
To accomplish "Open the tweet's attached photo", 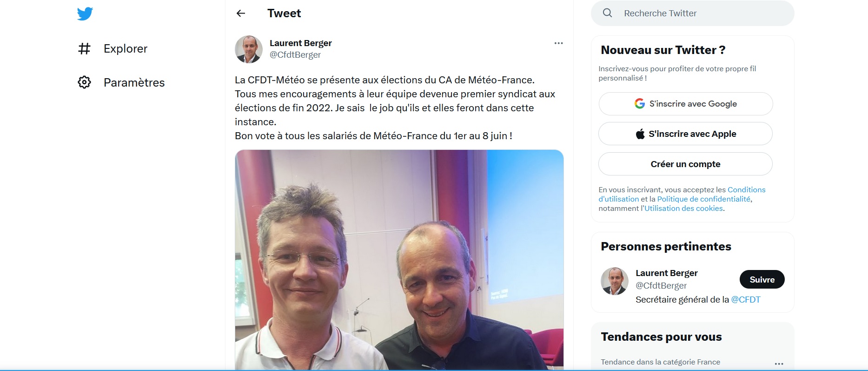I will coord(399,260).
